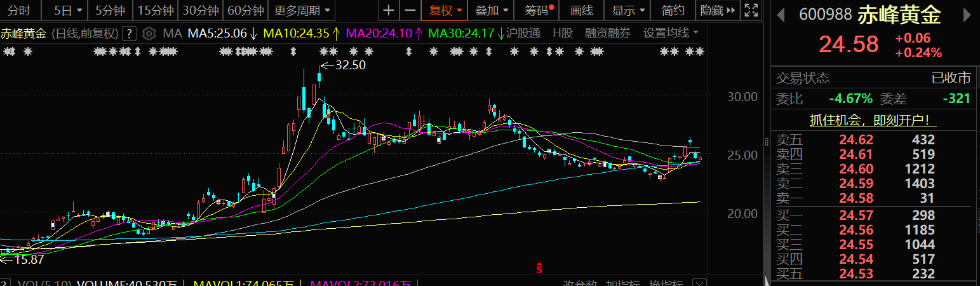
Task: Click the 融资融券 label
Action: click(x=608, y=33)
